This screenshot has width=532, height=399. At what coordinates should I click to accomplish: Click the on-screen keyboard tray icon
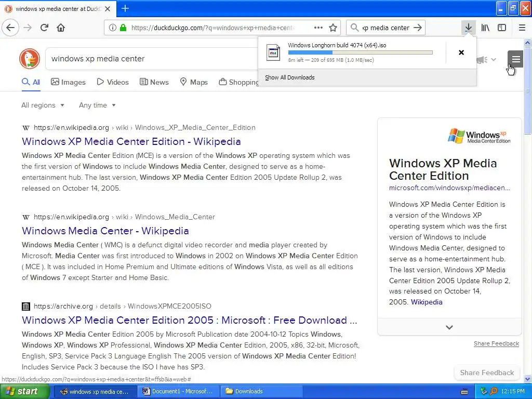coord(465,392)
